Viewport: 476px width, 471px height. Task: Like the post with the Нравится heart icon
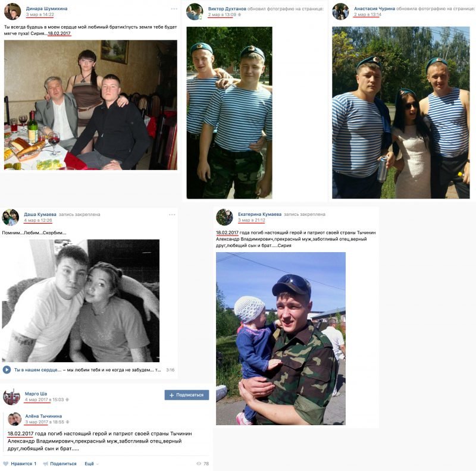(x=20, y=463)
